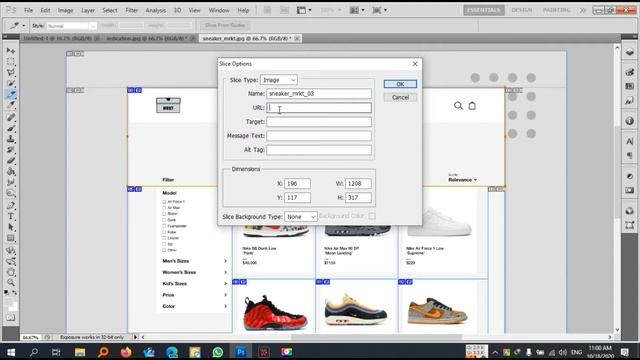Open the Filter menu
Image resolution: width=640 pixels, height=360 pixels.
[x=131, y=10]
